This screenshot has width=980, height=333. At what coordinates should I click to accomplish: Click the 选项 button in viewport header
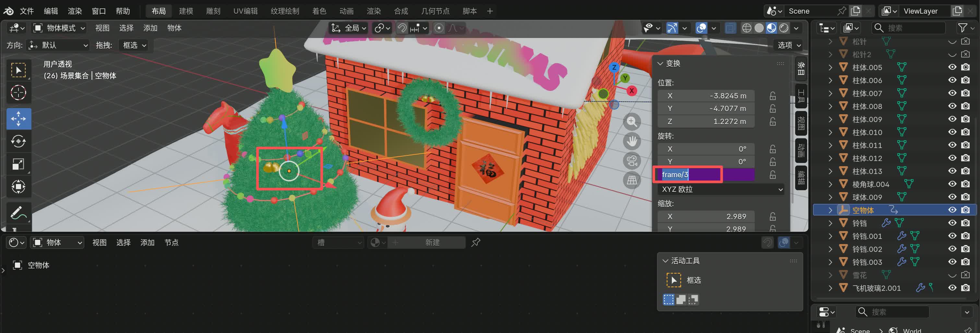pos(789,45)
